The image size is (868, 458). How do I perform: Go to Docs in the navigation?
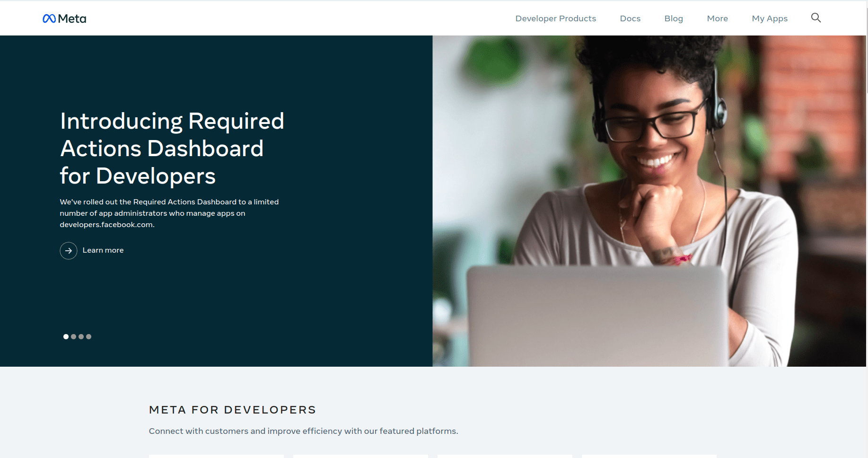[630, 18]
